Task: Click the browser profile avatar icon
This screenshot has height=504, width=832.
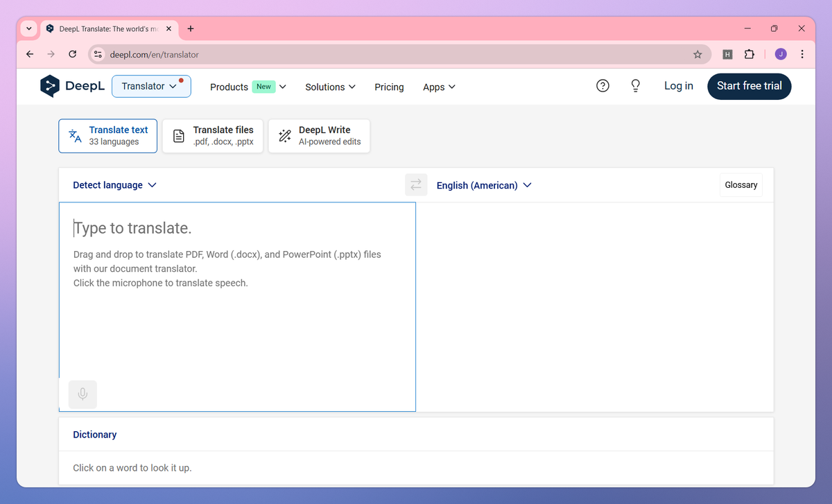Action: [x=781, y=53]
